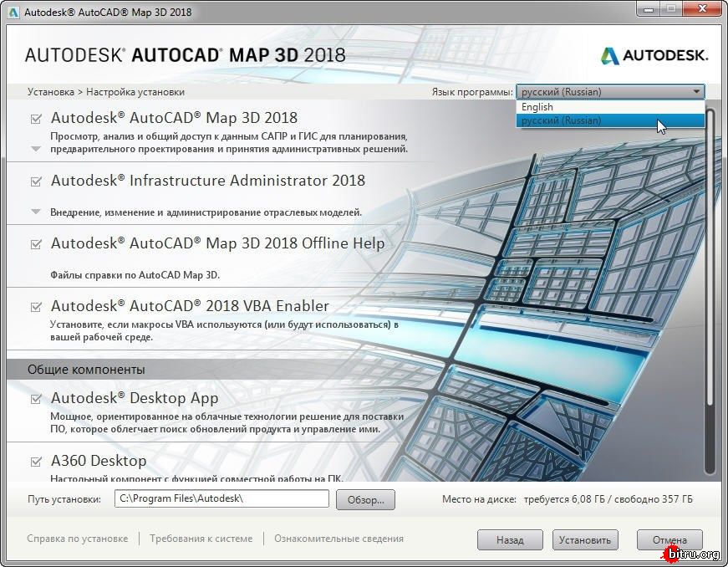Screen dimensions: 728x567
Task: Click AutoCAD Map 3D 2018 Offline Help title
Action: (218, 243)
